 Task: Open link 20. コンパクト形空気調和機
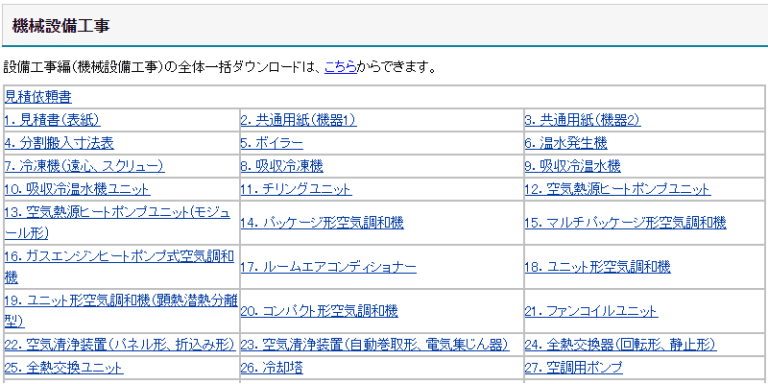(319, 311)
